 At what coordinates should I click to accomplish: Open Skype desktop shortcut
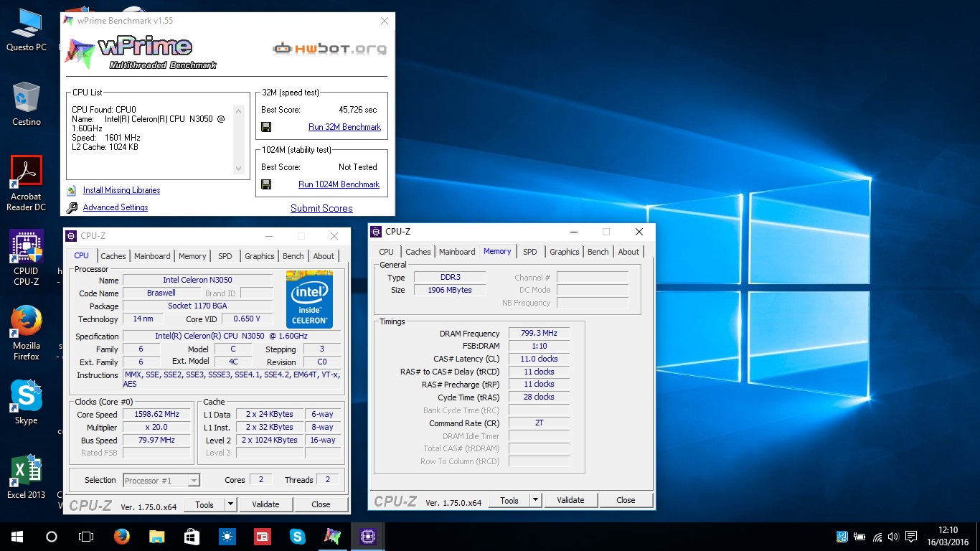coord(27,402)
